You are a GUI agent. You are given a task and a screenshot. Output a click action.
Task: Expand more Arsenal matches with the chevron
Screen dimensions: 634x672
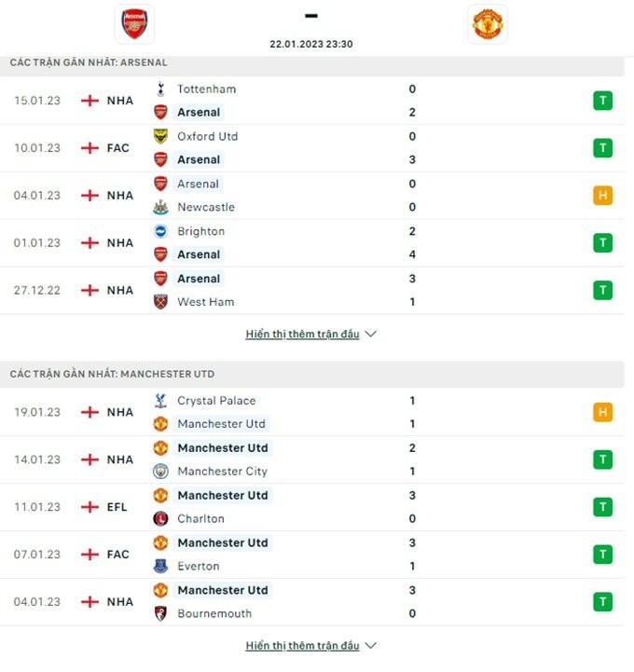pyautogui.click(x=371, y=334)
